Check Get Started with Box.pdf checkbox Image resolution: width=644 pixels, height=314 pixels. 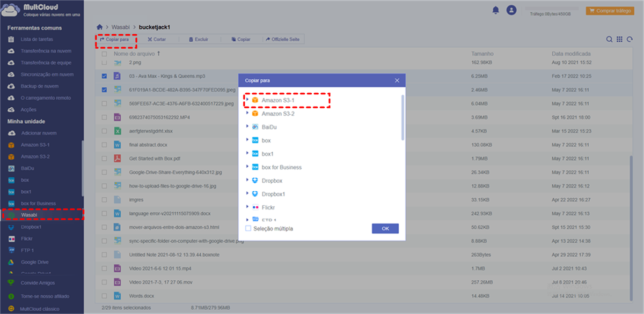tap(104, 159)
